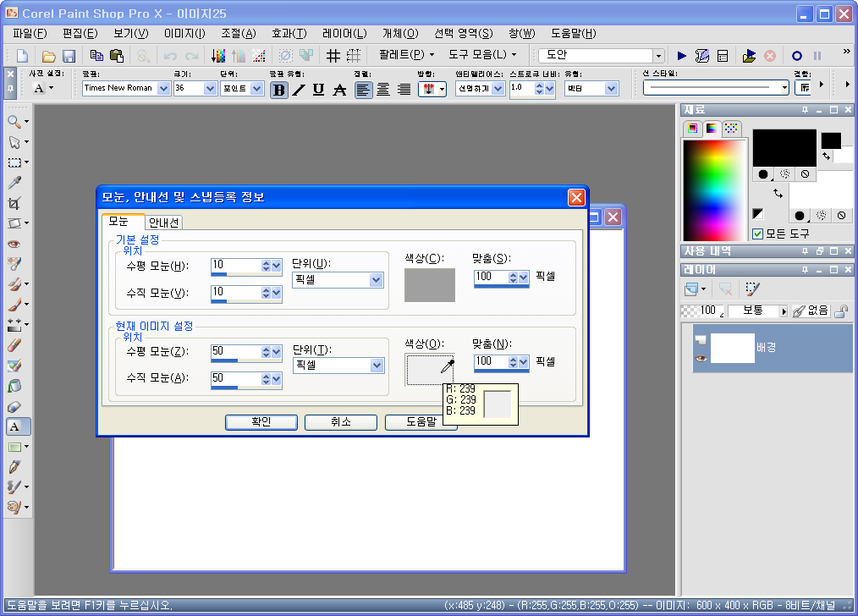Open the 단위(T) units dropdown
The image size is (858, 616).
point(377,366)
